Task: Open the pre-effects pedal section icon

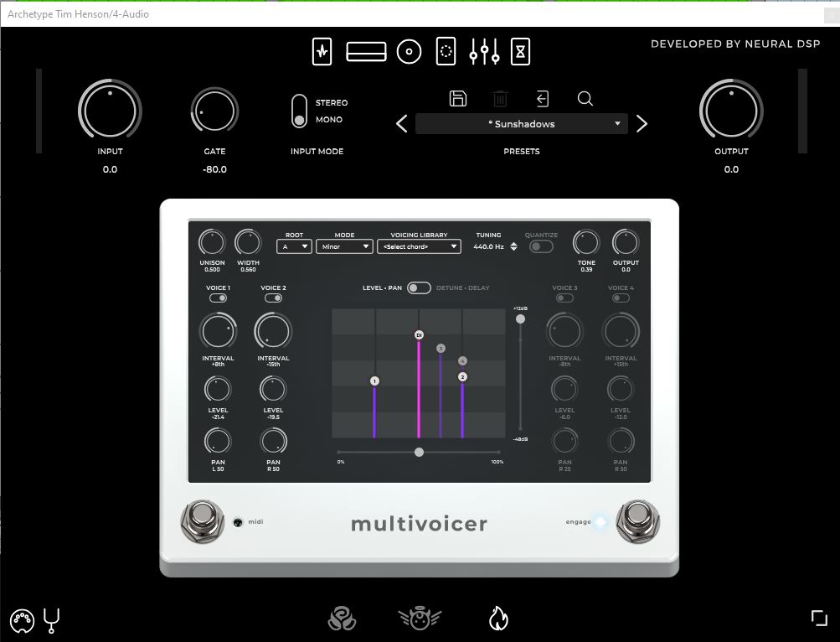Action: click(322, 51)
